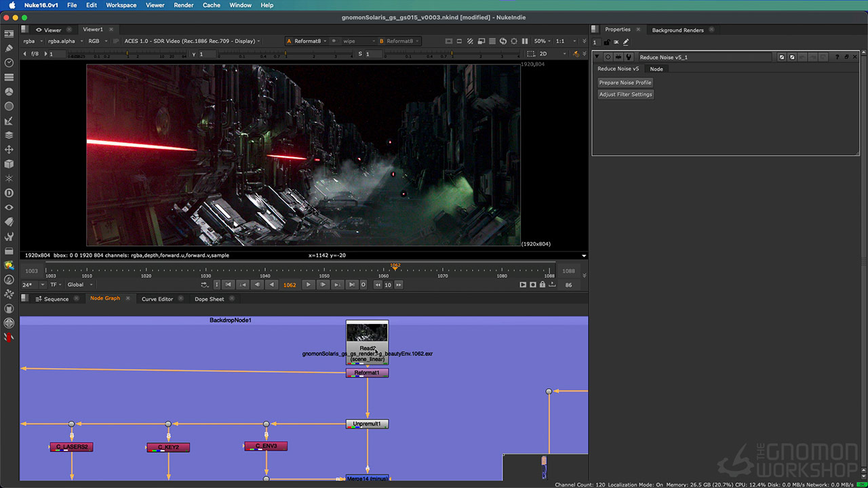
Task: Open the viewer zoom 50% dropdown
Action: 540,41
